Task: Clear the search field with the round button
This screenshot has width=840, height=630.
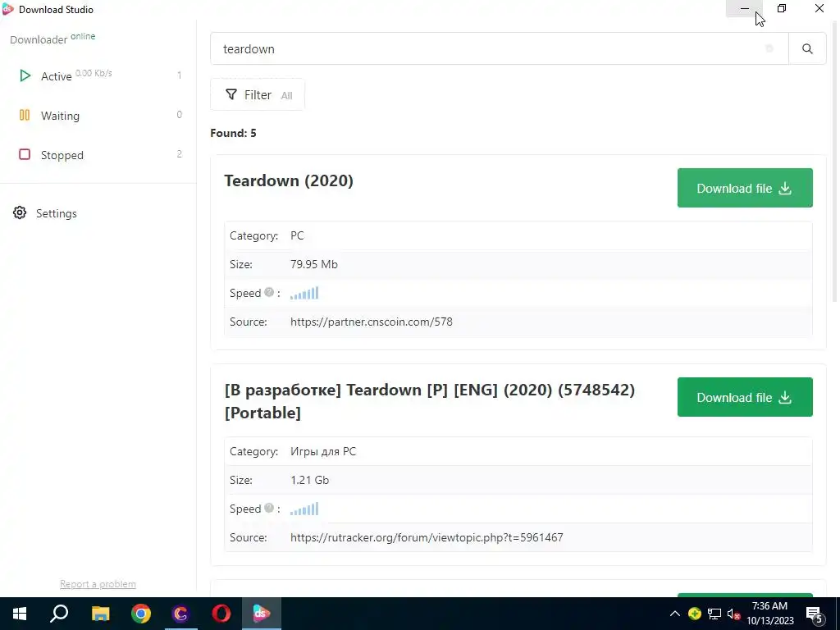Action: (x=769, y=48)
